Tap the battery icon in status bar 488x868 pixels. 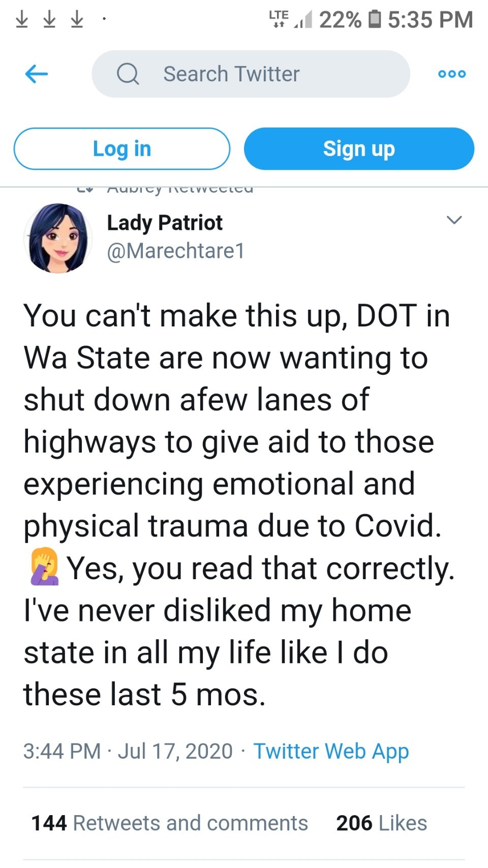click(374, 19)
